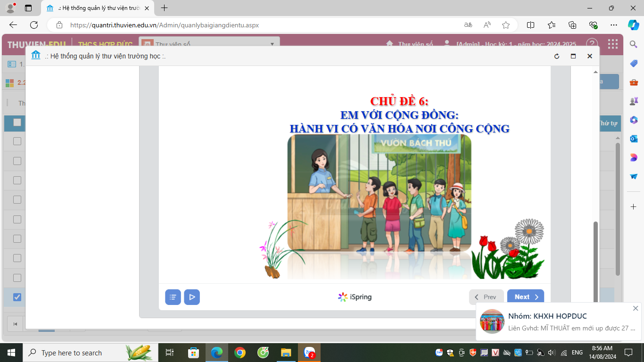The image size is (644, 362).
Task: Open sidebar Microsoft 365 icon
Action: 634,120
